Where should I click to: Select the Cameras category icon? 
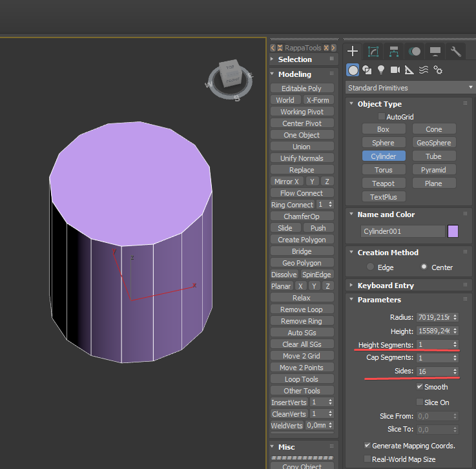(x=395, y=70)
